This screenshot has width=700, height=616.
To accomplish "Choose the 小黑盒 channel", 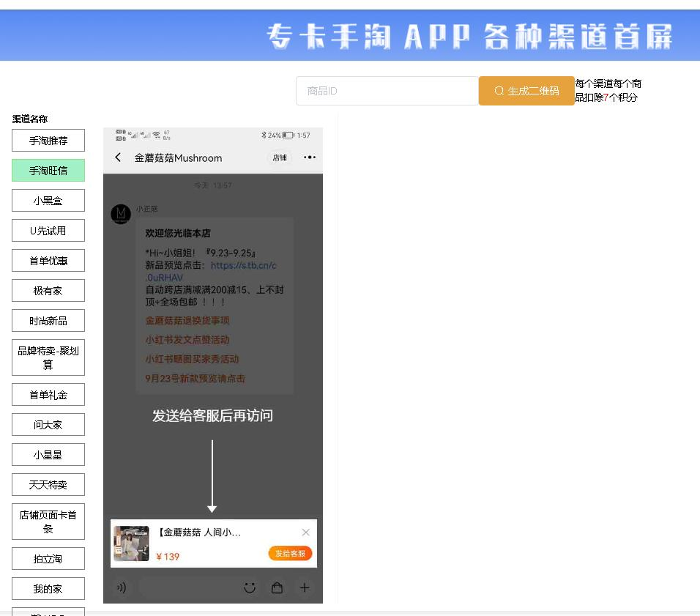I will point(48,200).
